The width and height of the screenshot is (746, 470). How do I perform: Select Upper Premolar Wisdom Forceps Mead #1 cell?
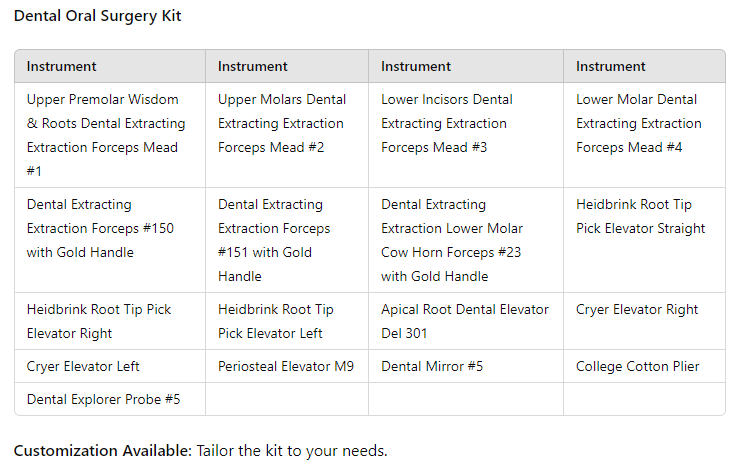(110, 135)
